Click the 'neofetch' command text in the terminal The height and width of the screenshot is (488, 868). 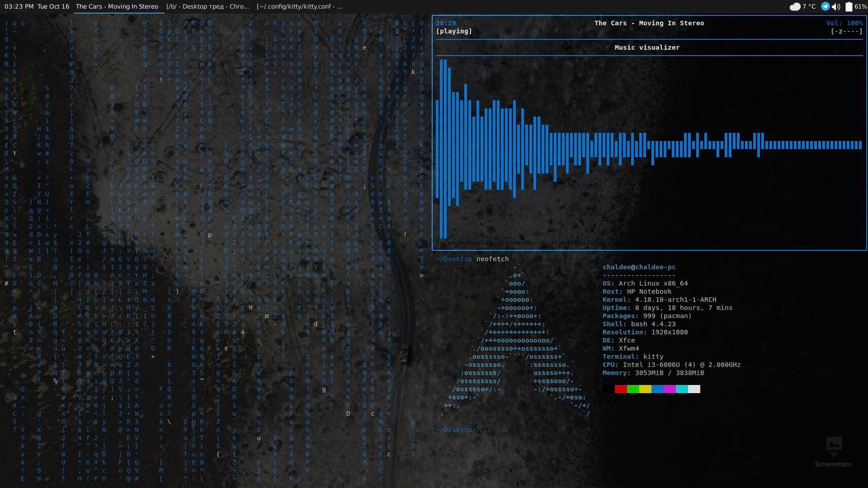(493, 259)
